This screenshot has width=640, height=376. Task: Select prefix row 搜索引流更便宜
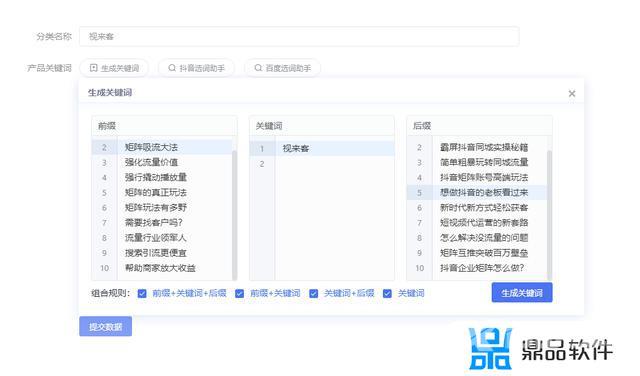162,253
